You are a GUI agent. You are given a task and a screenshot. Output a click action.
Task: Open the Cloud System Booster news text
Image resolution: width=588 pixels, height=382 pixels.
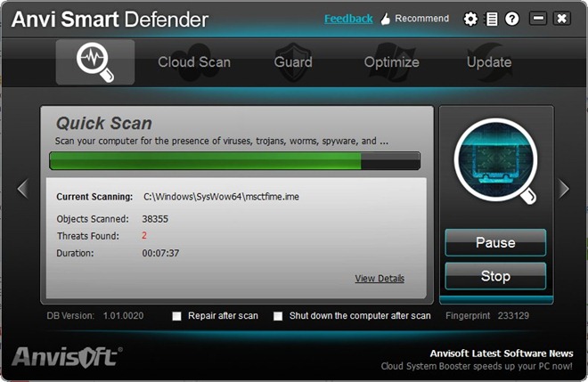477,366
